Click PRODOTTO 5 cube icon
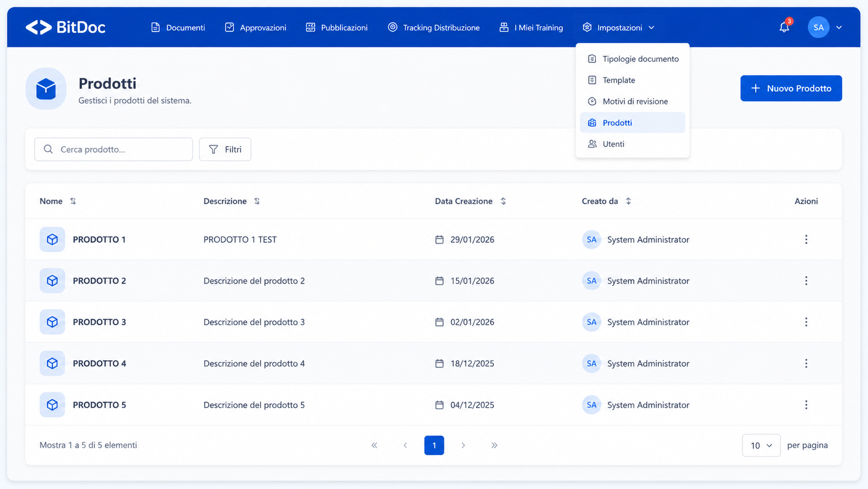 52,405
